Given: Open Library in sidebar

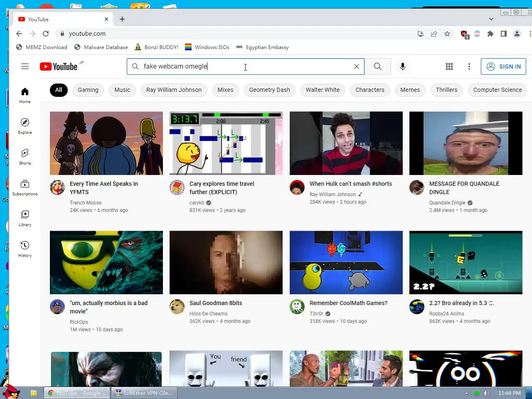Looking at the screenshot, I should tap(25, 219).
